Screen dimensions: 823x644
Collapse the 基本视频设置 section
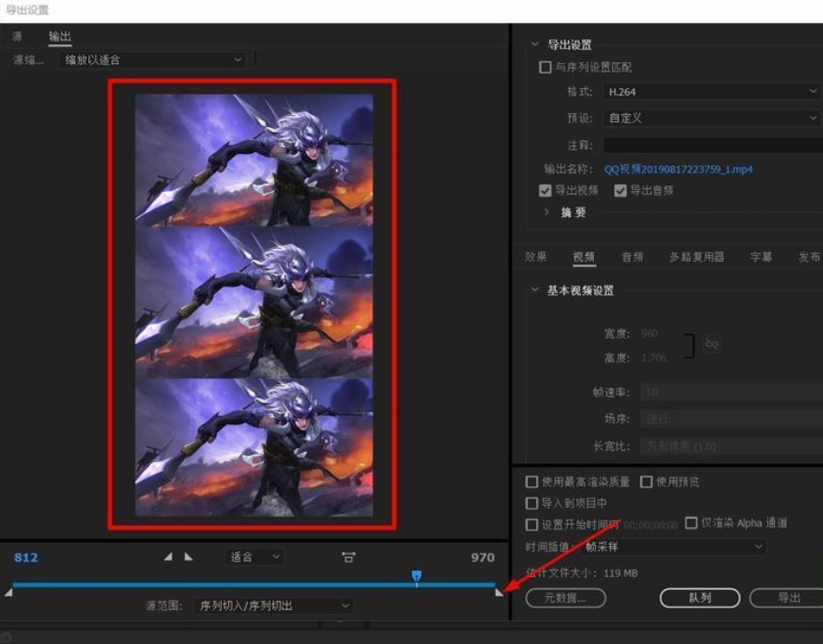tap(535, 290)
